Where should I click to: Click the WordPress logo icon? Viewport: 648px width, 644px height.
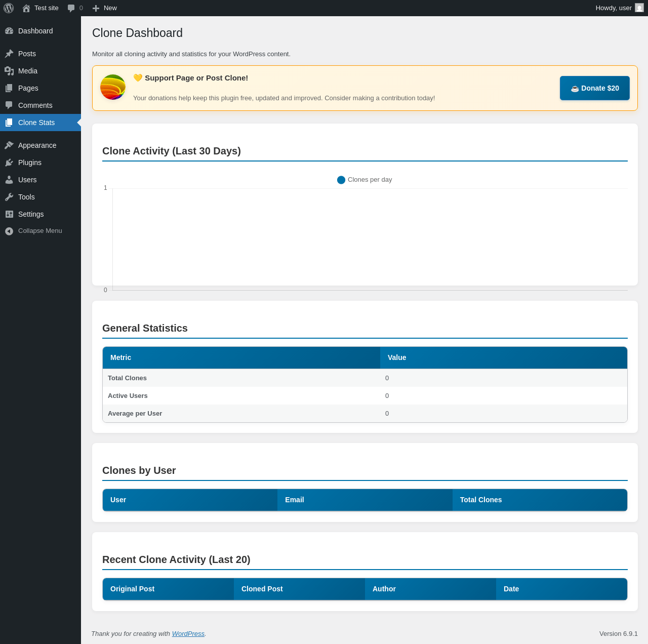coord(9,8)
